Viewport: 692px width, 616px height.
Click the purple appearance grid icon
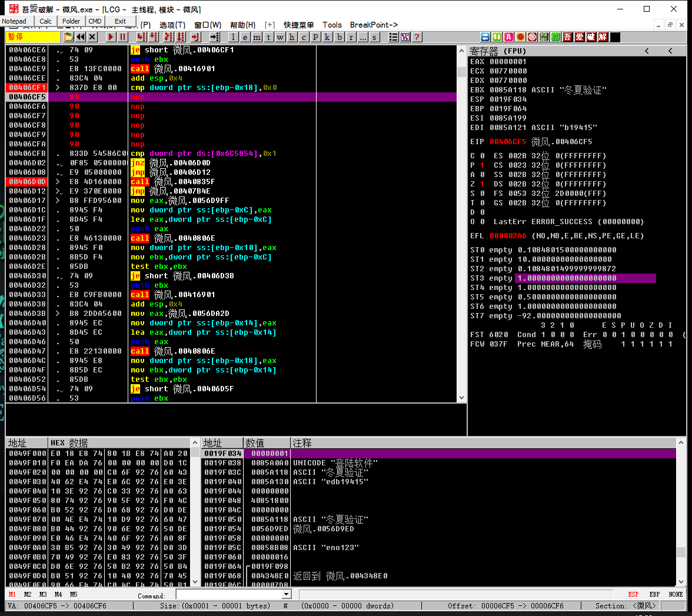click(x=405, y=37)
